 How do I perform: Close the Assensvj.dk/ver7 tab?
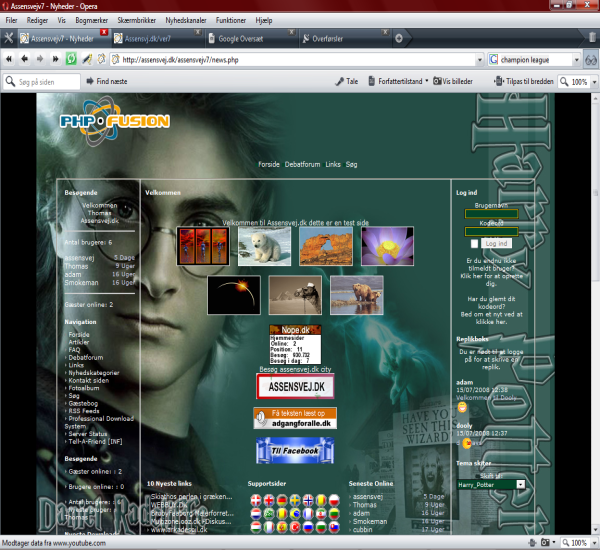click(197, 32)
